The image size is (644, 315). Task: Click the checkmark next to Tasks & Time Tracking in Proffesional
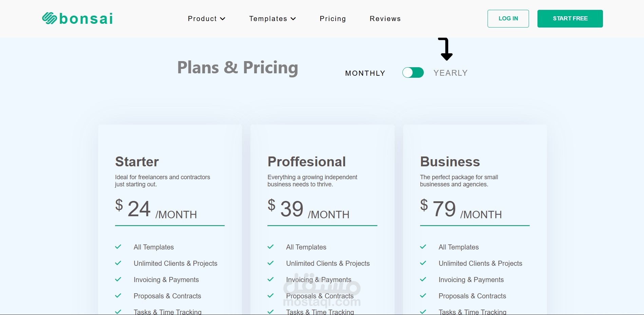tap(270, 311)
